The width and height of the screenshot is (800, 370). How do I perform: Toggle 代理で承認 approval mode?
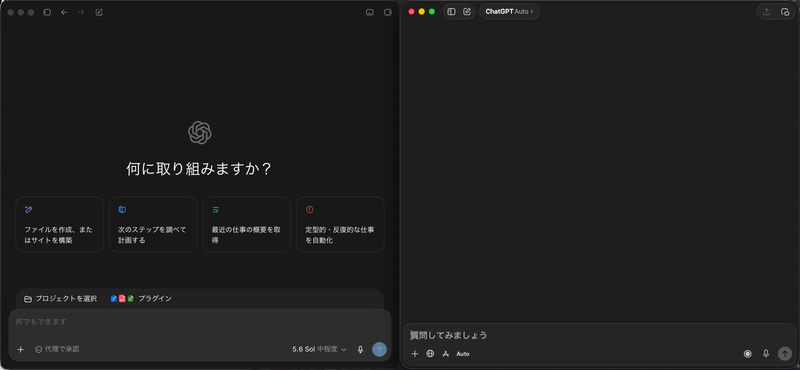tap(57, 349)
